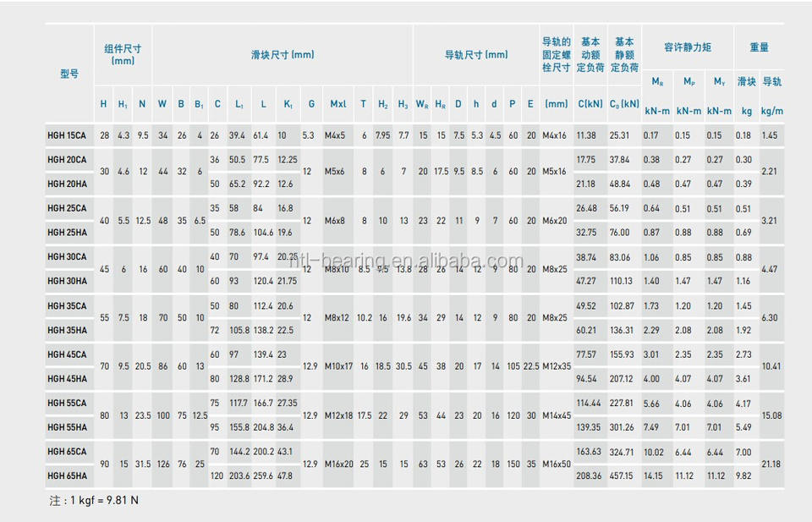Click the MxL column header

click(x=338, y=104)
